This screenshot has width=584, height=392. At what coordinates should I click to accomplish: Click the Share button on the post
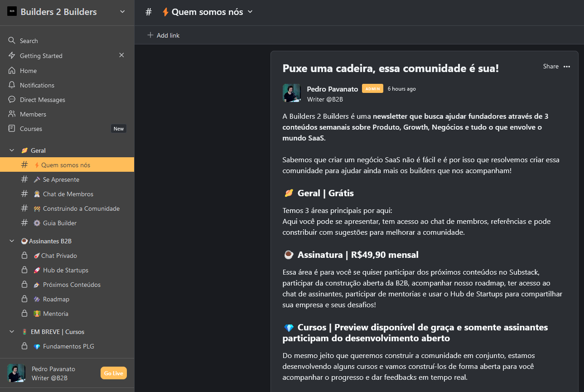point(551,66)
